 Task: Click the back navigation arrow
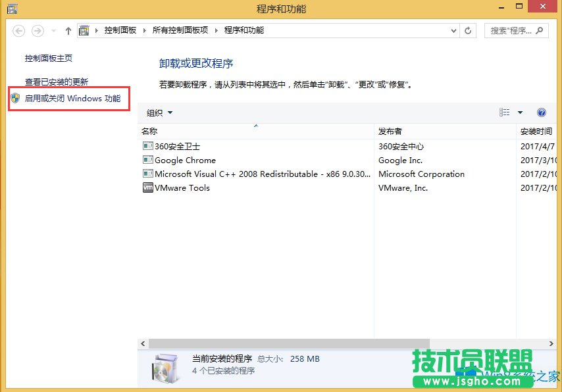pos(20,30)
